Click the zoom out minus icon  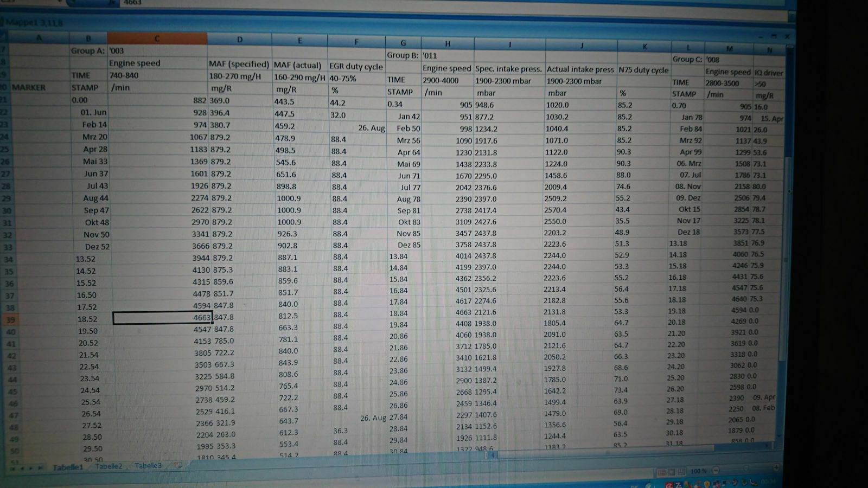click(x=716, y=470)
